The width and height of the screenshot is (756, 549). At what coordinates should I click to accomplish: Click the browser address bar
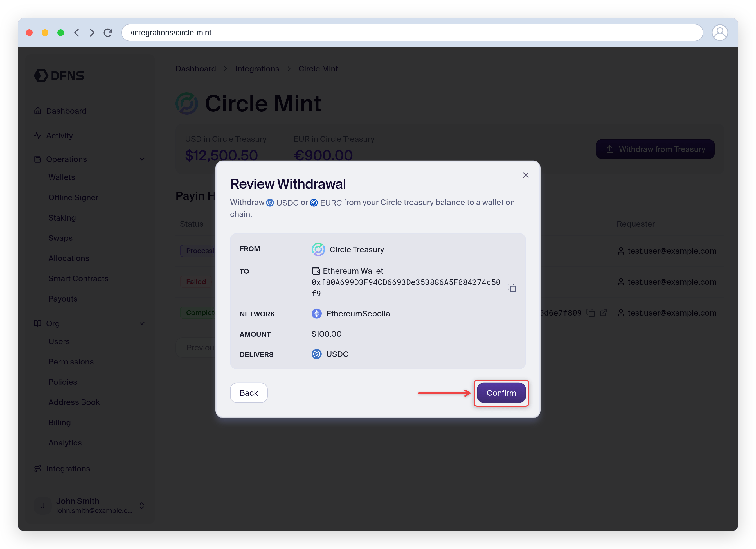[412, 33]
